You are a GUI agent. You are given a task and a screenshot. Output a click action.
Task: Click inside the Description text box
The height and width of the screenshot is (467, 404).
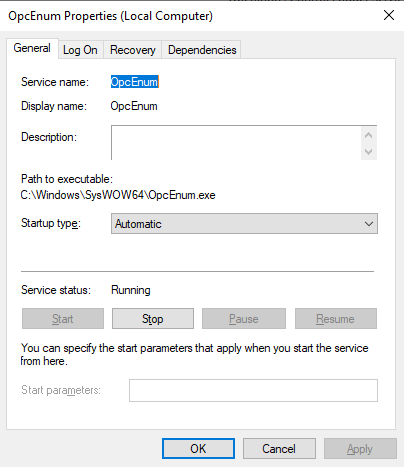click(236, 143)
